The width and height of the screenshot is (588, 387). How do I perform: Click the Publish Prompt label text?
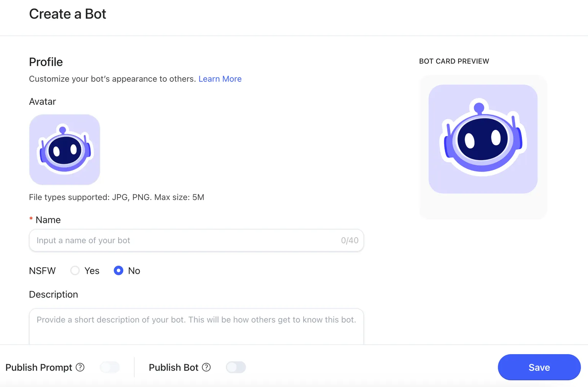(x=39, y=367)
